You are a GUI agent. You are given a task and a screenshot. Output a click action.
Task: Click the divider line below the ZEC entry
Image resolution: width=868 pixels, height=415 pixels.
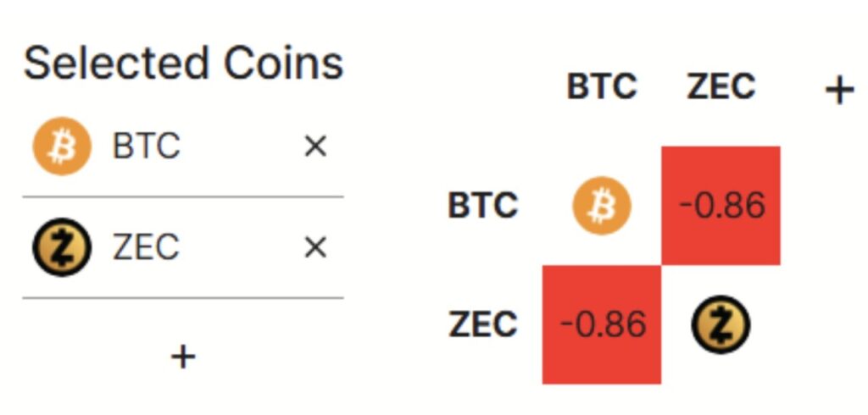pos(183,298)
